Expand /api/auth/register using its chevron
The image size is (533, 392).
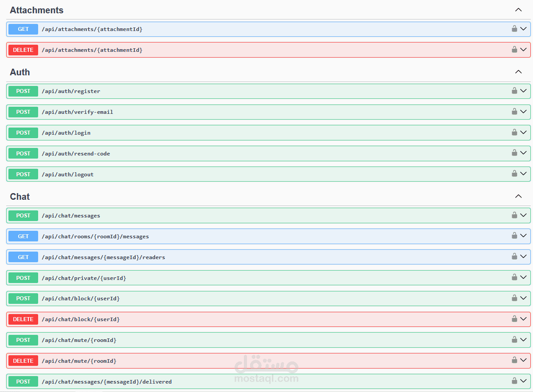[524, 91]
